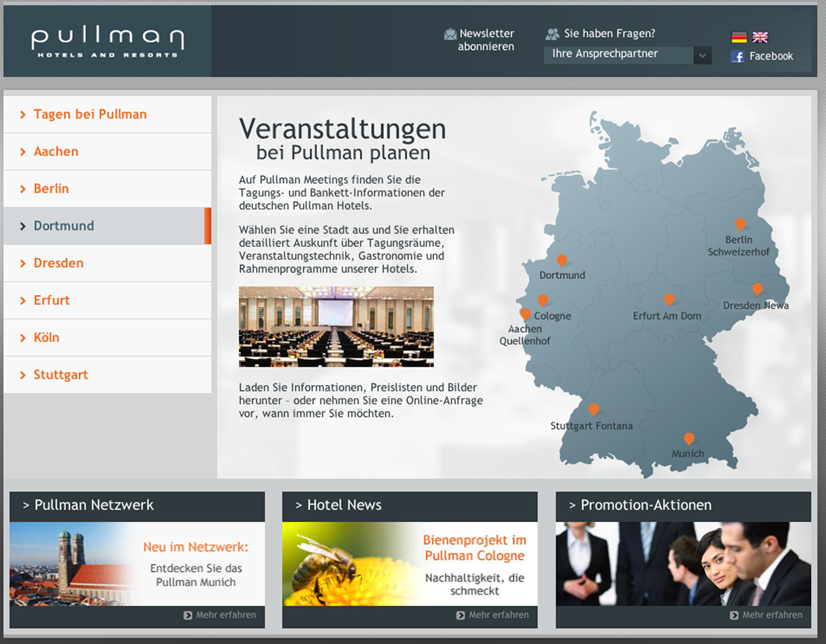Screen dimensions: 826x644
Task: Click the Stuttgart Fontana map label
Action: point(591,426)
